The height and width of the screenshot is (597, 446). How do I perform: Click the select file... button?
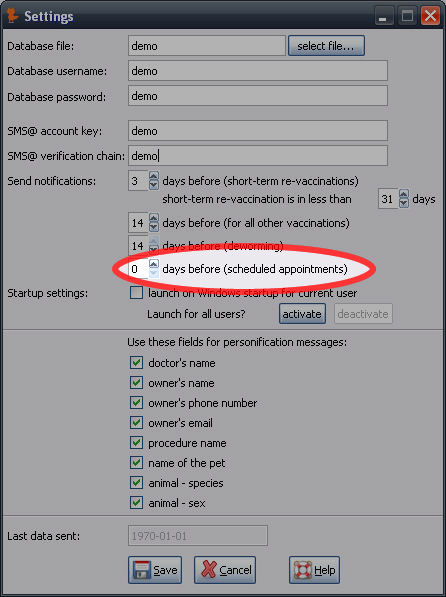tap(326, 46)
